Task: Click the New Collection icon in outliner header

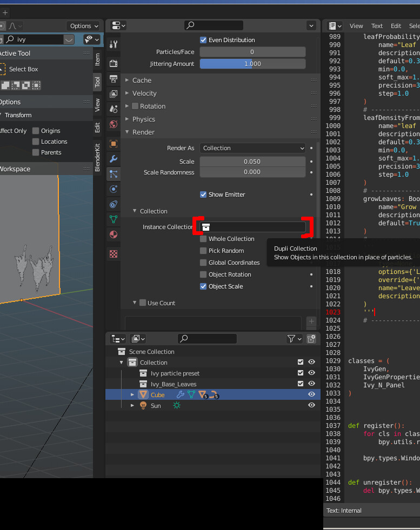Action: [x=311, y=339]
